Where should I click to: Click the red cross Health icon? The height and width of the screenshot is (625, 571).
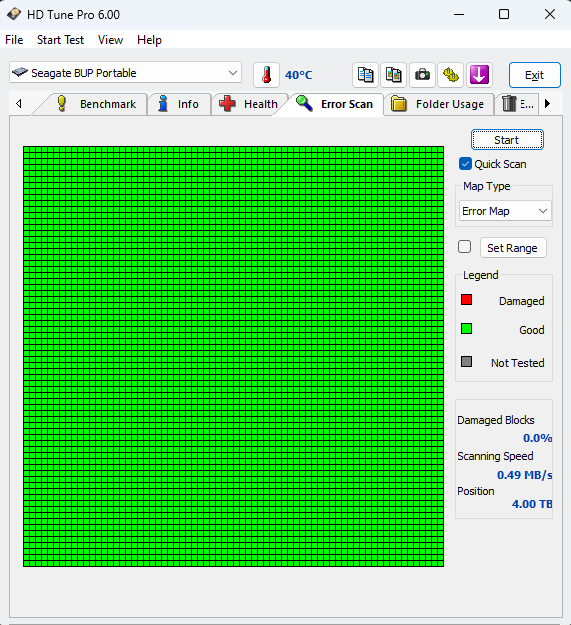[227, 104]
